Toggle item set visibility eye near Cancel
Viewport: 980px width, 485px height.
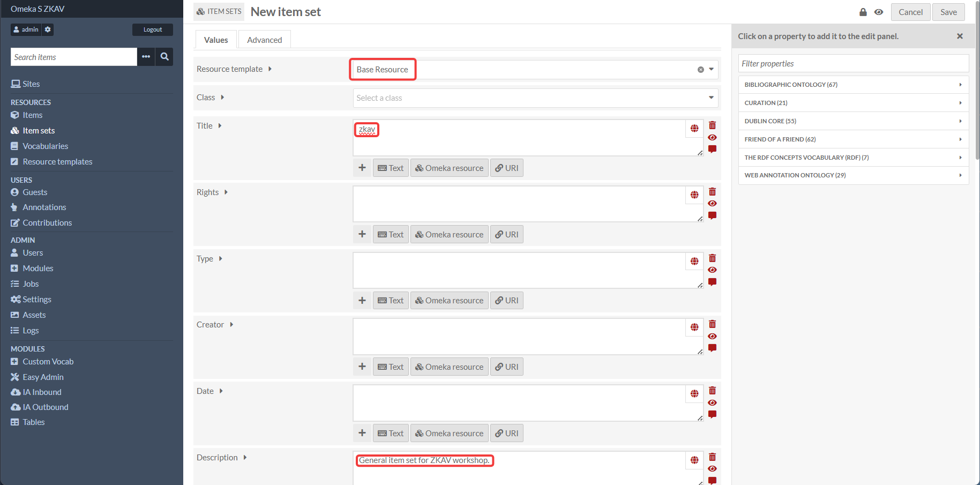point(879,12)
